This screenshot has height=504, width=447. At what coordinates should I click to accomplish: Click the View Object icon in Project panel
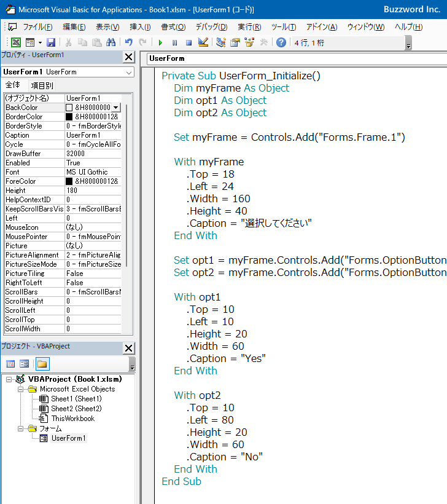pos(24,364)
